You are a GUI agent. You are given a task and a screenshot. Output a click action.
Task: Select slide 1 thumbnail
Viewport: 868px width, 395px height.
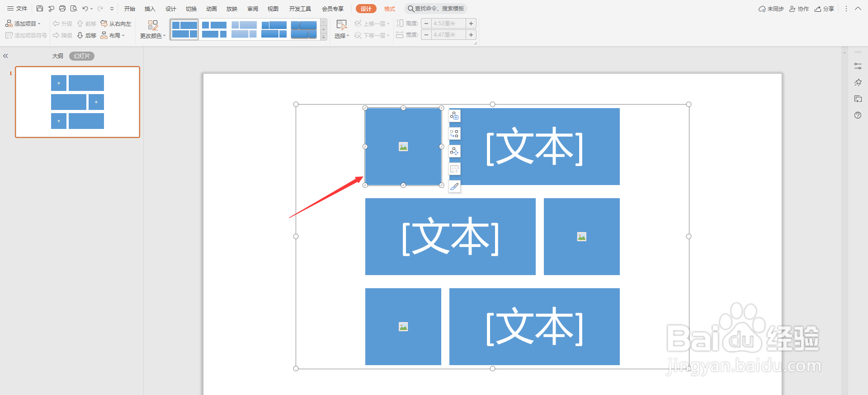coord(78,102)
